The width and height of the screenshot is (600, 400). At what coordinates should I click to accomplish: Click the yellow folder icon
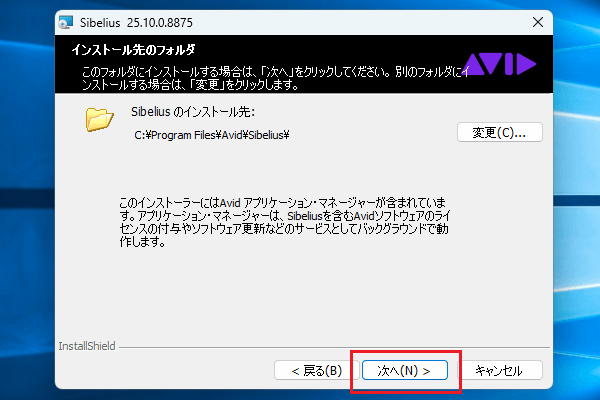100,120
